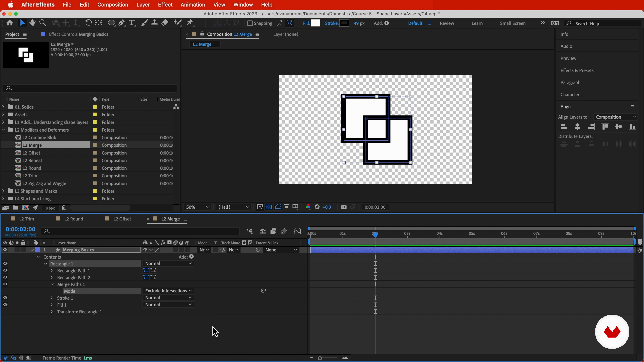The image size is (644, 362).
Task: Click the snapshot camera icon in viewer
Action: tap(343, 207)
